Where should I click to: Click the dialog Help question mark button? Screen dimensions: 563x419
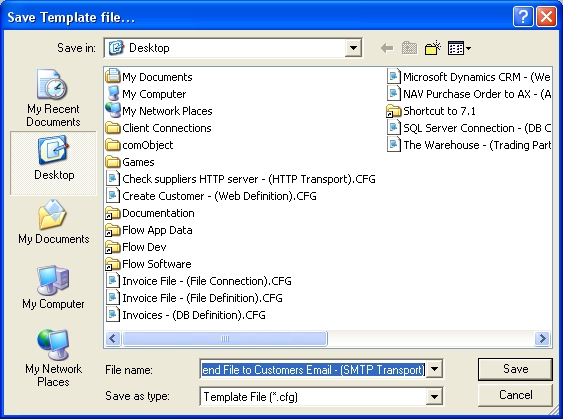tap(523, 17)
